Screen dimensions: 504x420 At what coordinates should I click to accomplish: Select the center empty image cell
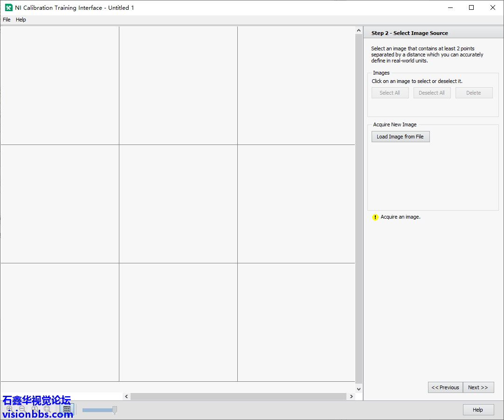(x=178, y=204)
